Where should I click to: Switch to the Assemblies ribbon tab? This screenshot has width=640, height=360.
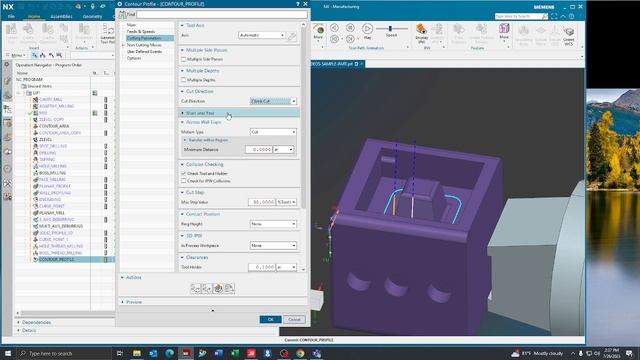61,16
